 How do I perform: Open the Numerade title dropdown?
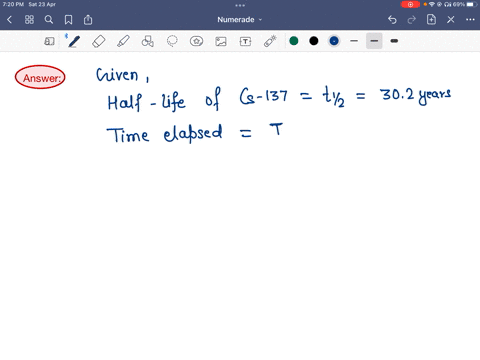point(240,20)
